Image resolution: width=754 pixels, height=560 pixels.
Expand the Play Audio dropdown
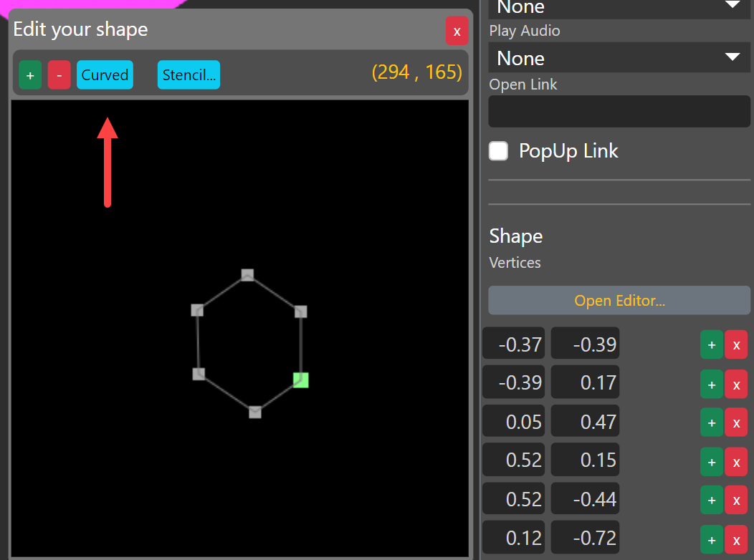[619, 58]
